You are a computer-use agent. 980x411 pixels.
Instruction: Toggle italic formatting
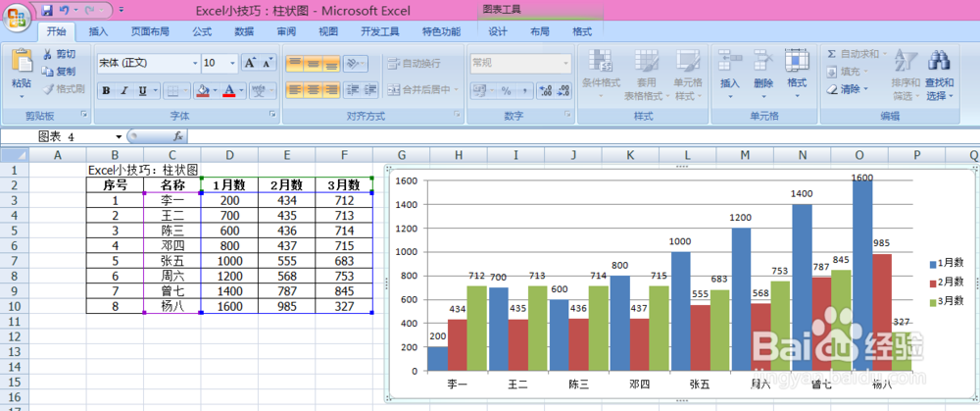pos(123,90)
